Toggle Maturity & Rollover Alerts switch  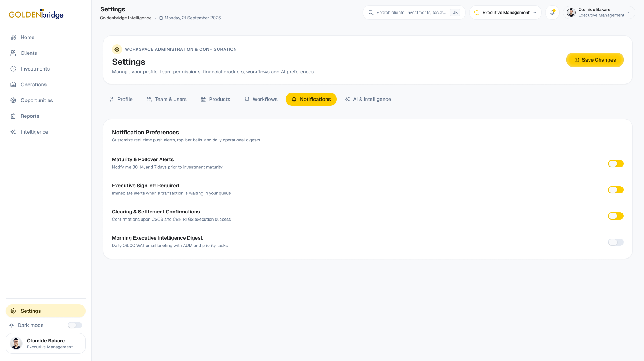616,164
